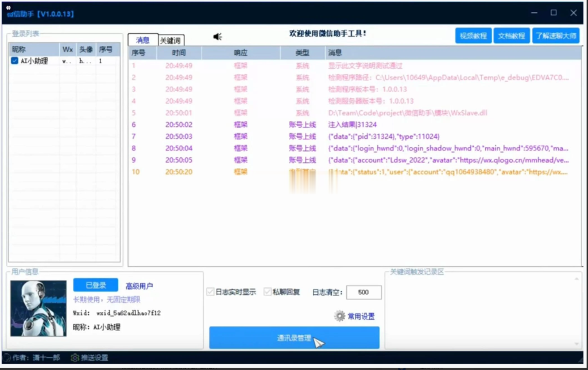Click the 响应 column header
This screenshot has width=588, height=370.
241,53
